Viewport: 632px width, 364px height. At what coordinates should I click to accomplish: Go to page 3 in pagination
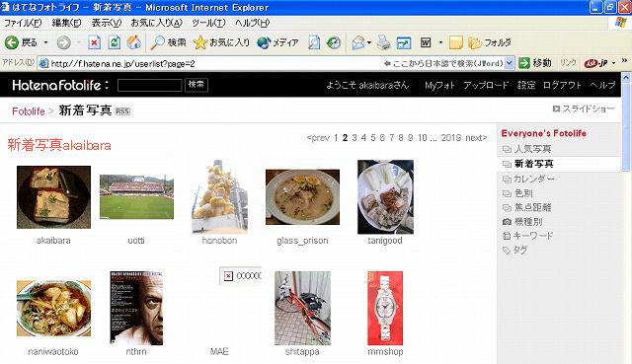[355, 138]
